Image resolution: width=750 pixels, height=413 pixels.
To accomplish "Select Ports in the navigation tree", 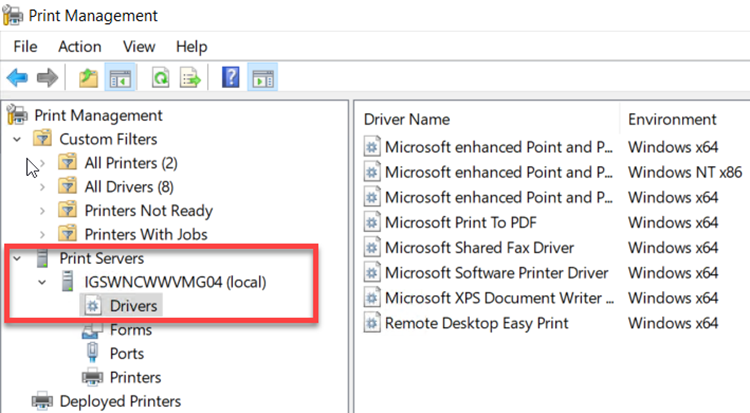I will pos(127,354).
